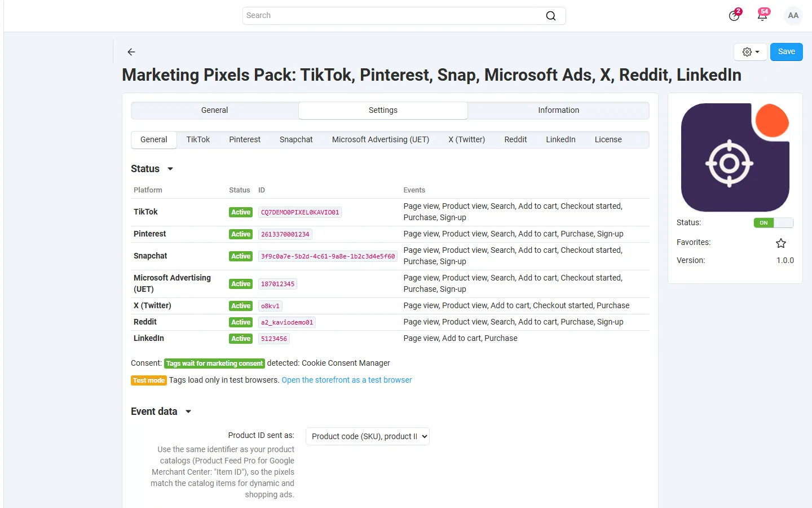Screen dimensions: 812x508
Task: Click the X (Twitter) ID o8kv1
Action: click(270, 306)
